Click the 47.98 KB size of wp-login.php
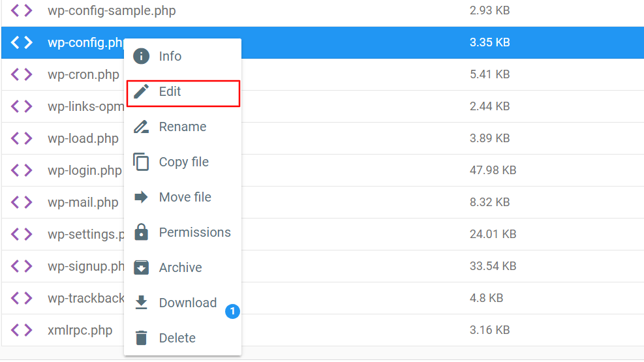This screenshot has height=362, width=644. point(493,170)
